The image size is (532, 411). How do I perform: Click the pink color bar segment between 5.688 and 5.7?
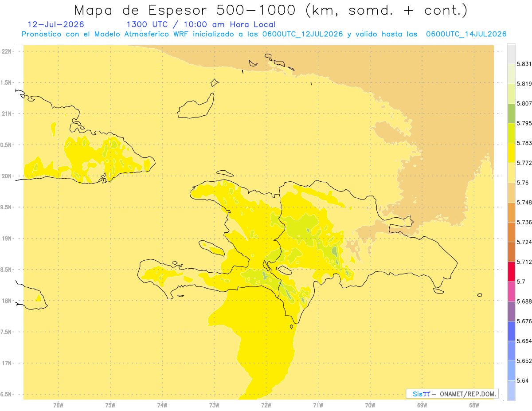[x=511, y=291]
